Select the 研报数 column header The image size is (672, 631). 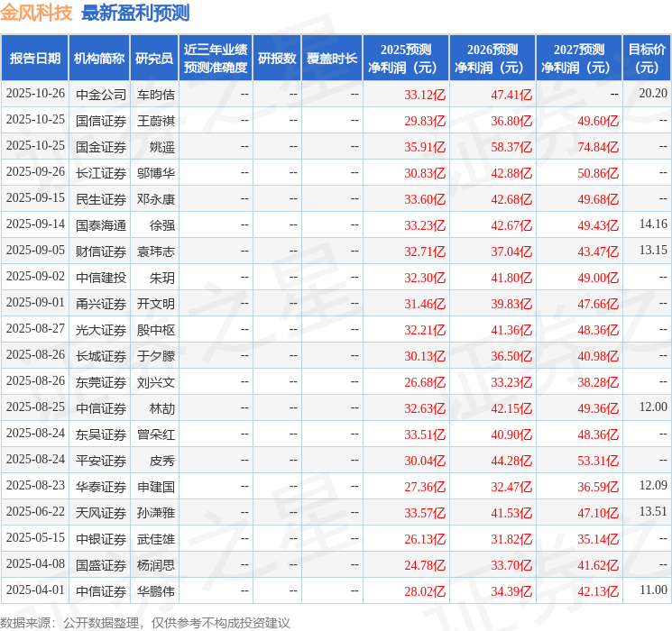pos(276,59)
